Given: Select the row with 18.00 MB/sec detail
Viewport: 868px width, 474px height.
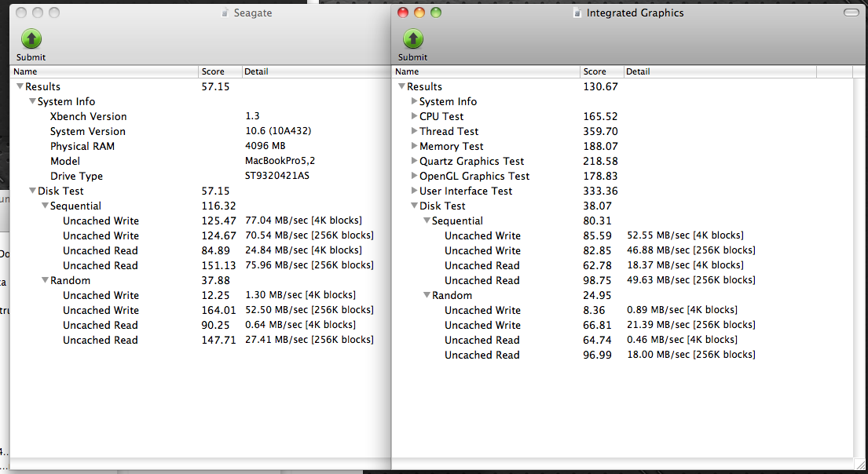Looking at the screenshot, I should [x=623, y=355].
